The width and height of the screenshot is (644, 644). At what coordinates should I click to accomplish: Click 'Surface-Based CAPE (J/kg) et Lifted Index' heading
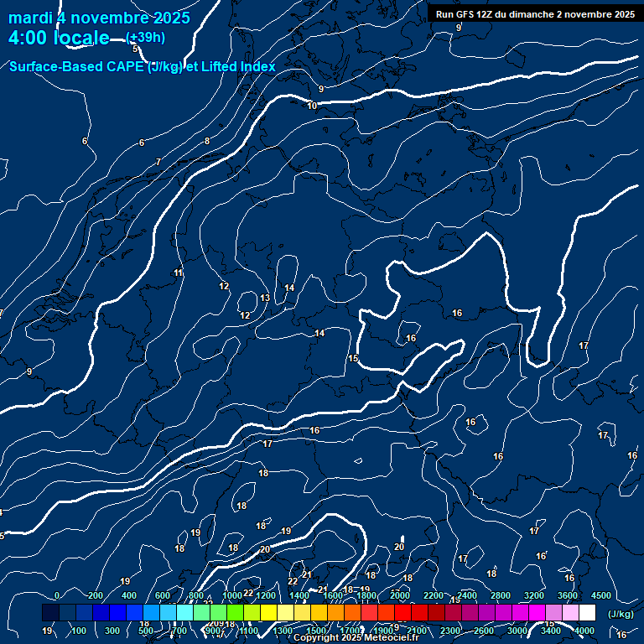click(142, 66)
